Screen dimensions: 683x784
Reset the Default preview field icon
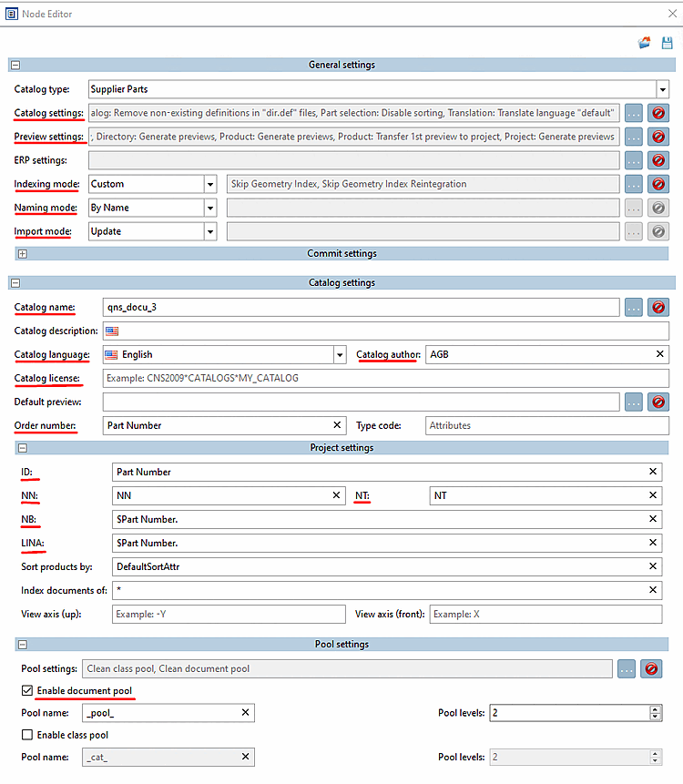coord(658,402)
